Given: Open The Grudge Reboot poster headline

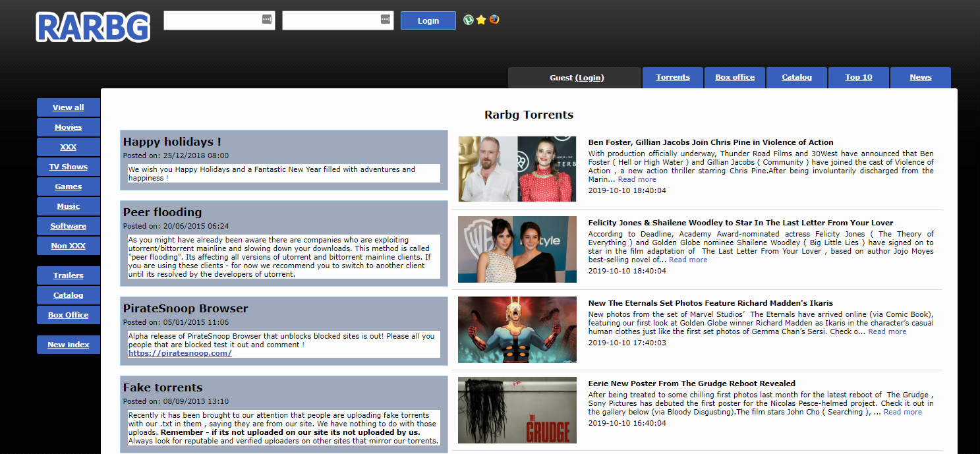Looking at the screenshot, I should (x=692, y=383).
